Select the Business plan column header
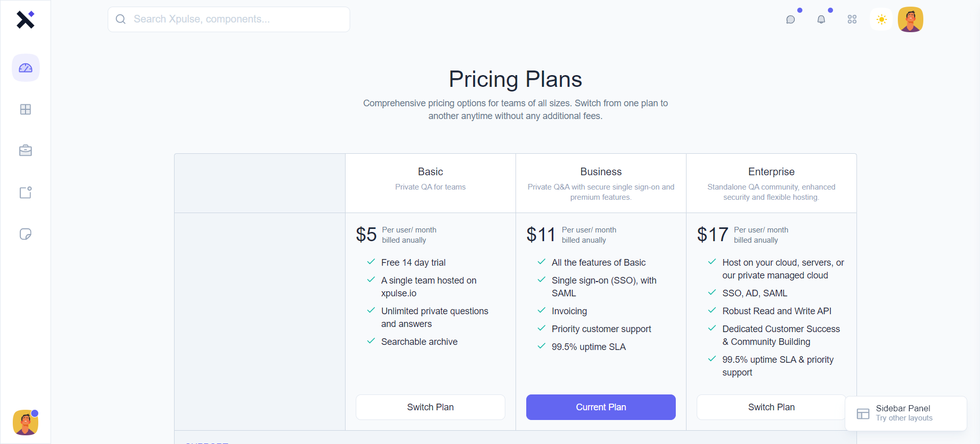980x444 pixels. 601,172
